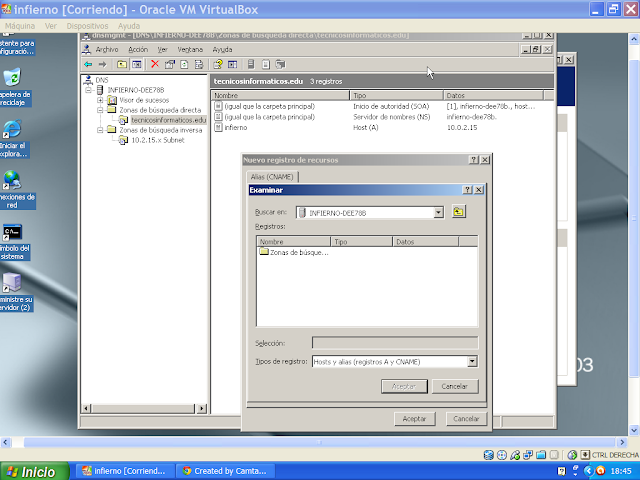Click the Inicio start button

pos(34,471)
